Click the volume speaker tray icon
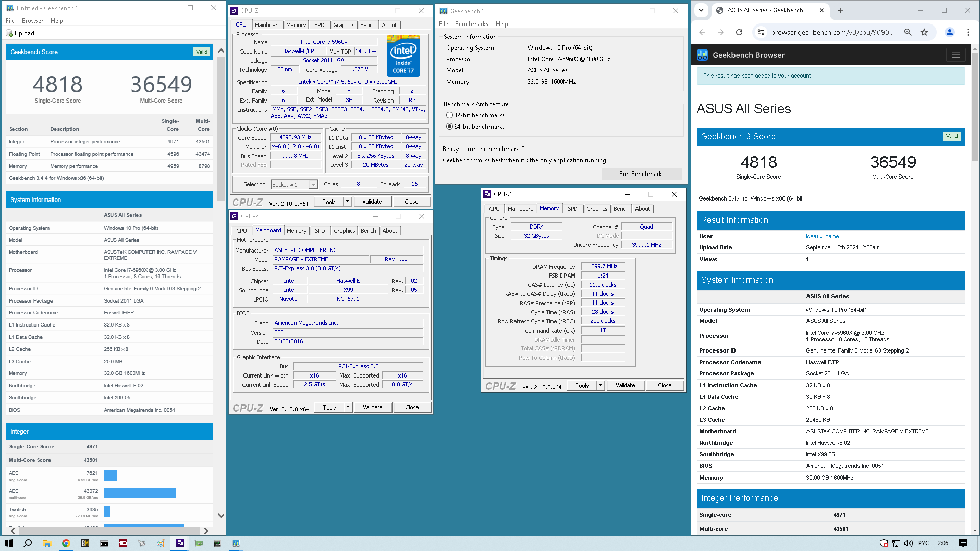The height and width of the screenshot is (551, 980). pyautogui.click(x=909, y=543)
